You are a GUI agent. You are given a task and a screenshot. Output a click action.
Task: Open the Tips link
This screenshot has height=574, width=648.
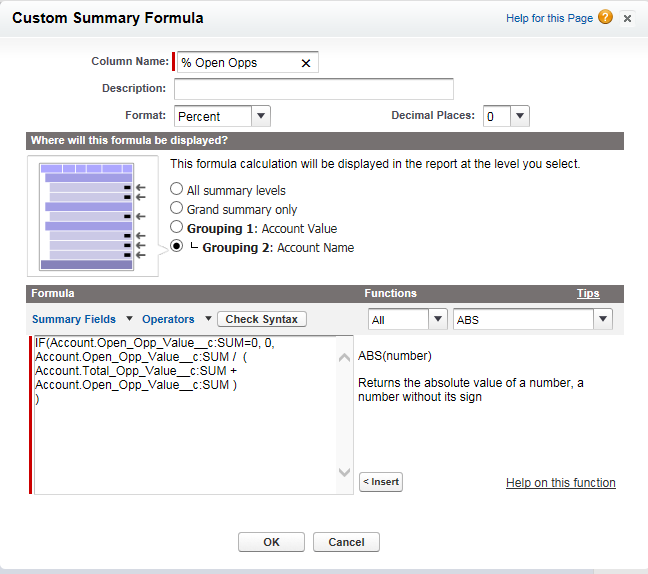click(588, 293)
